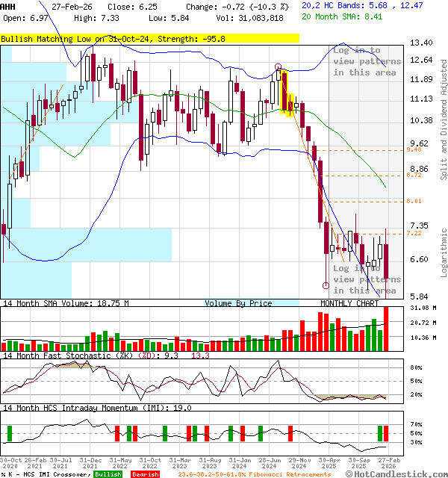Open the Bullish Matching Low pattern banner

click(149, 37)
